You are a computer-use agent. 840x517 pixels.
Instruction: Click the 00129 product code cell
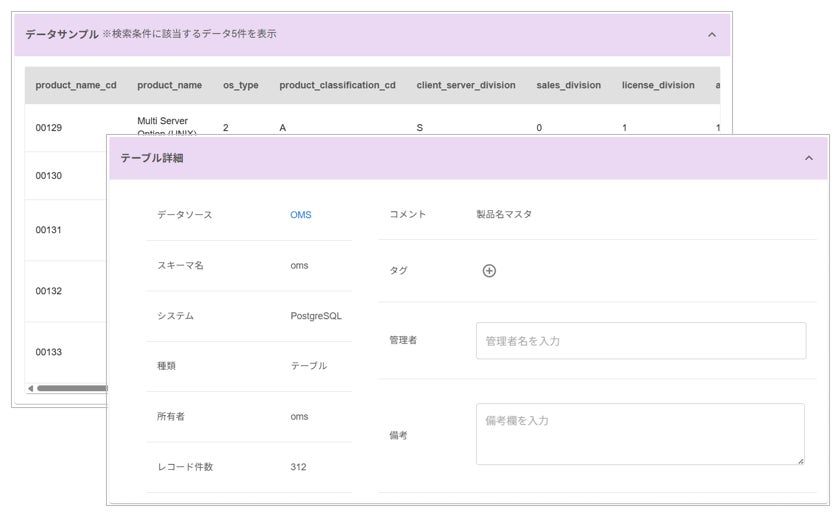[49, 128]
